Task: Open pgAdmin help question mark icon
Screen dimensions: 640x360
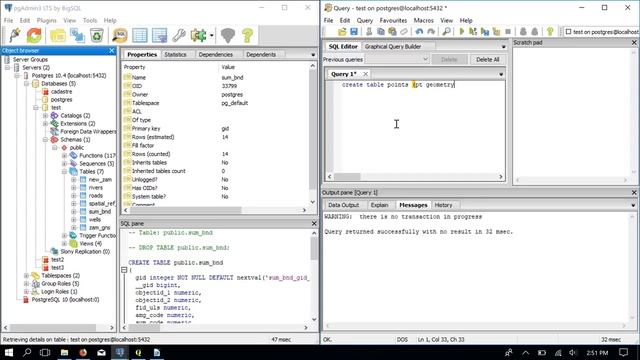Action: 247,36
